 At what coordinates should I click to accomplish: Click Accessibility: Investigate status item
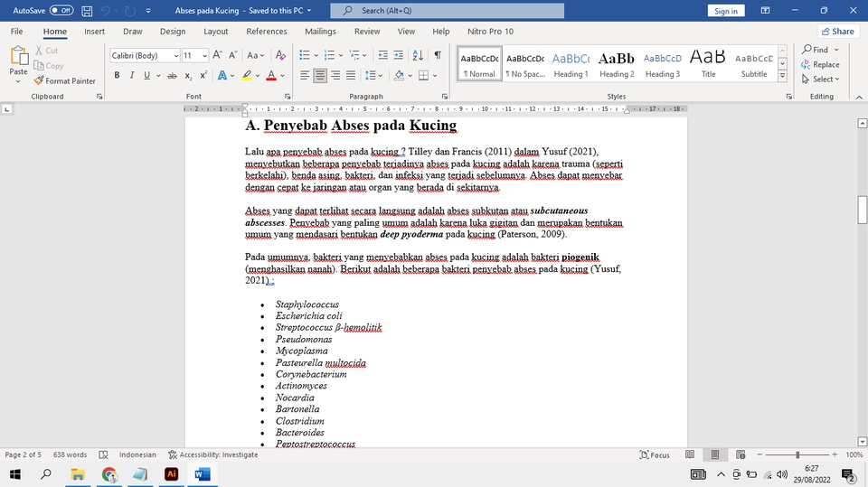[213, 454]
